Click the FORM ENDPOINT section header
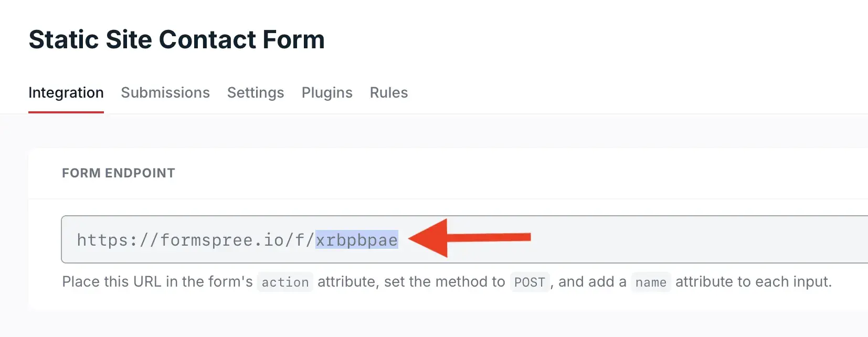Screen dimensions: 868x337 click(118, 173)
